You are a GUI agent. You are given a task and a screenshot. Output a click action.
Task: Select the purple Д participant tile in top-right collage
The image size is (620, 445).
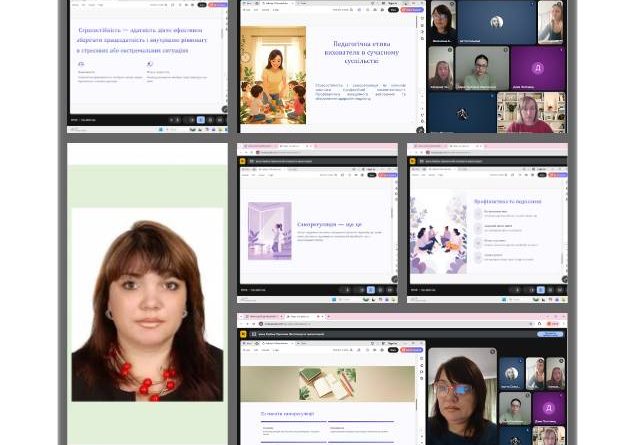point(537,68)
